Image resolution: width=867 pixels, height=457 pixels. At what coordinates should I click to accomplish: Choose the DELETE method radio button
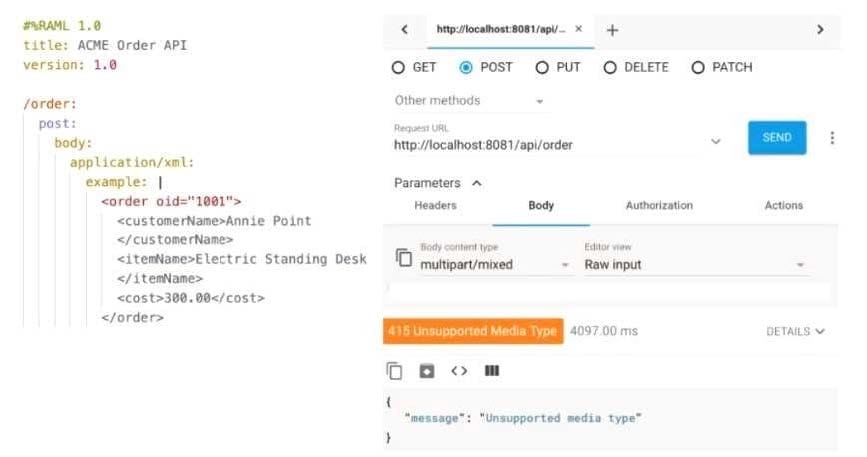(x=610, y=68)
